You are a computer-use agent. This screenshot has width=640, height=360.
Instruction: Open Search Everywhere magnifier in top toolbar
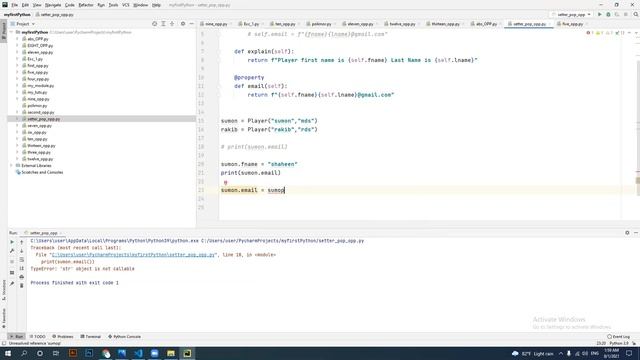point(636,14)
